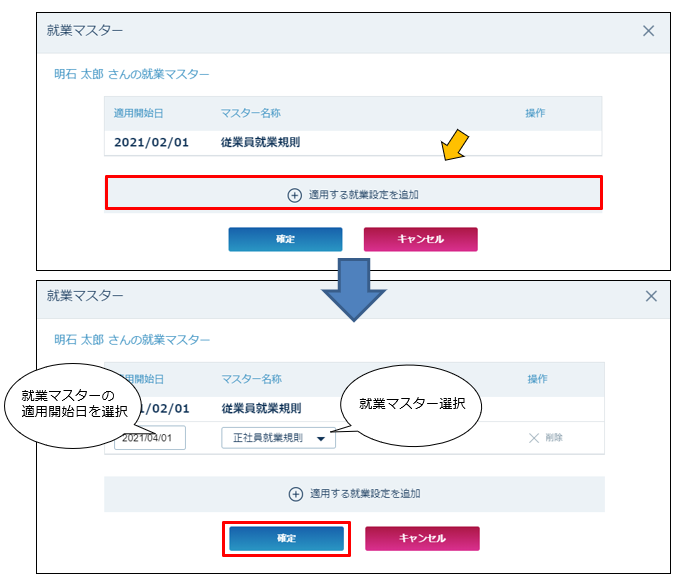The height and width of the screenshot is (582, 682).
Task: Click 従業員就業規則 in the upper dialog table
Action: pyautogui.click(x=260, y=142)
